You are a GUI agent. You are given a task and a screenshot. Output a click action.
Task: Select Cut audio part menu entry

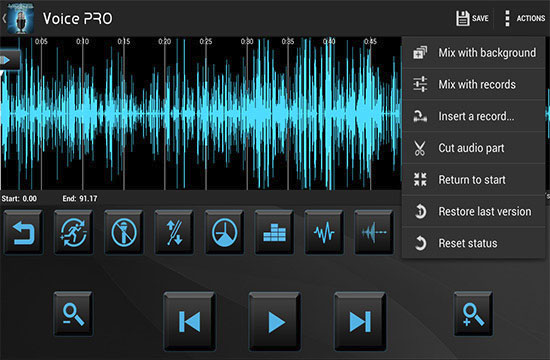tap(474, 148)
